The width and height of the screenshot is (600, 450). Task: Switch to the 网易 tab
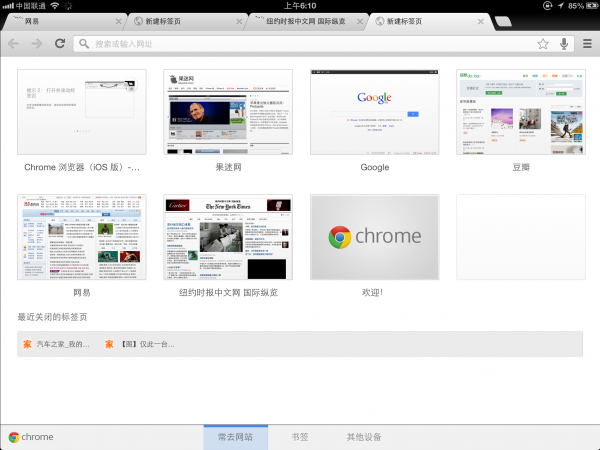[63, 21]
